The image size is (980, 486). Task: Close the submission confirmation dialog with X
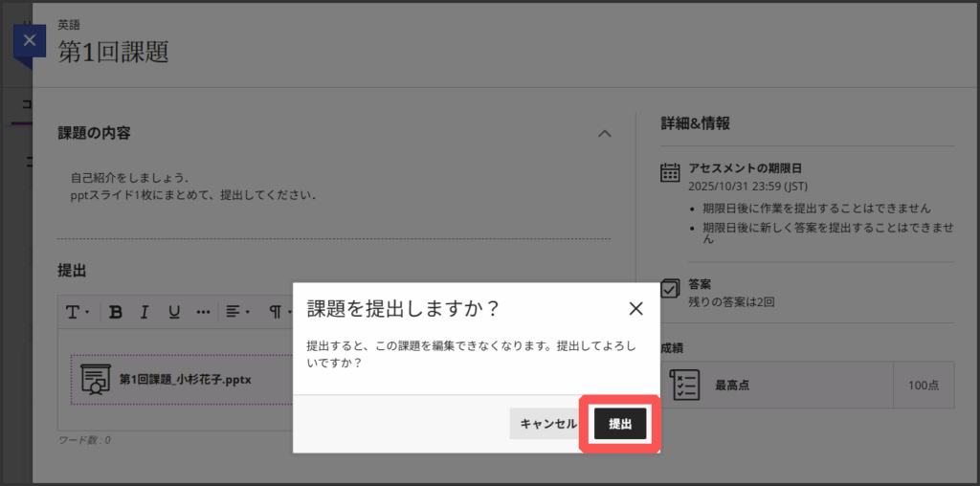click(635, 308)
